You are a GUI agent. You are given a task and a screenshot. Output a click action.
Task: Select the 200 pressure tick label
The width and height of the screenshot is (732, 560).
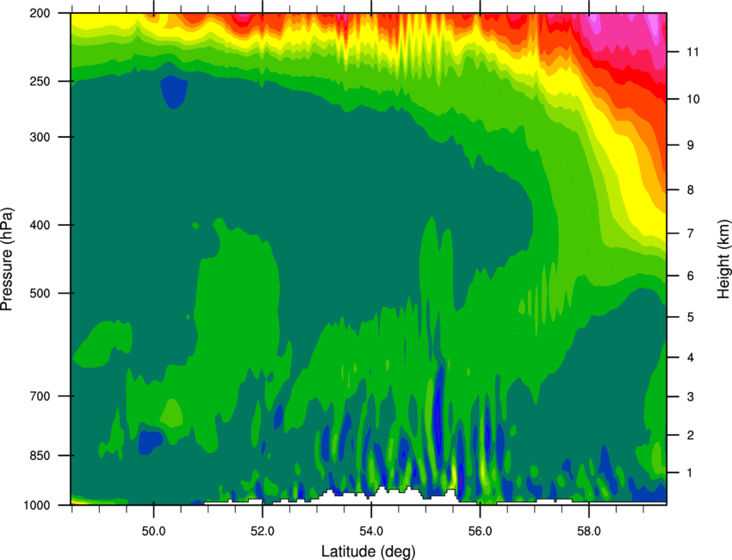point(40,13)
